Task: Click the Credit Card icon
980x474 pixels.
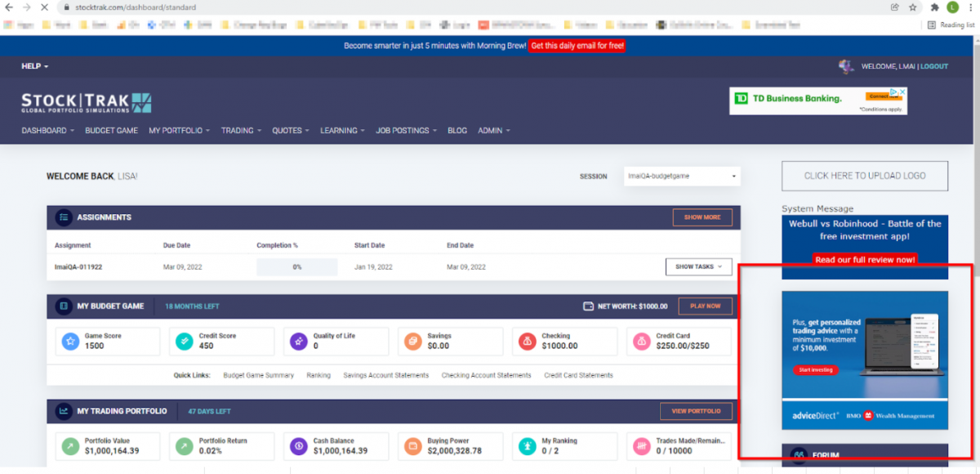Action: (641, 341)
